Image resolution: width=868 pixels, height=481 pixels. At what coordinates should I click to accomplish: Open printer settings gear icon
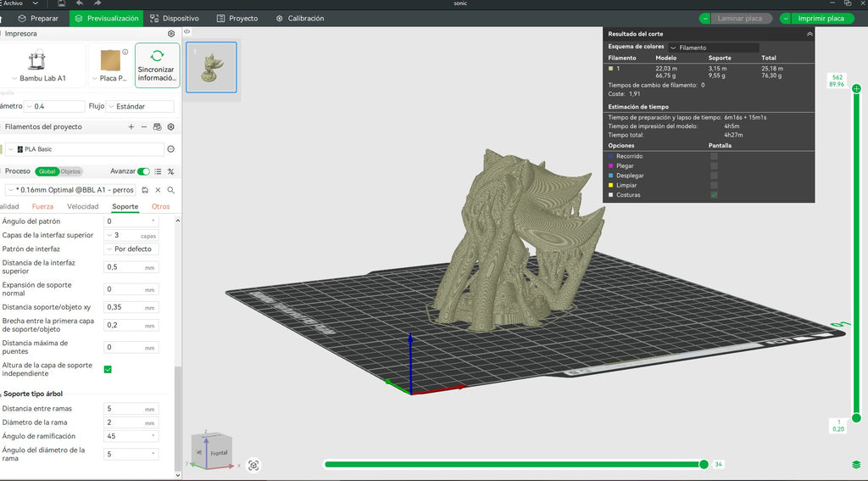click(171, 34)
